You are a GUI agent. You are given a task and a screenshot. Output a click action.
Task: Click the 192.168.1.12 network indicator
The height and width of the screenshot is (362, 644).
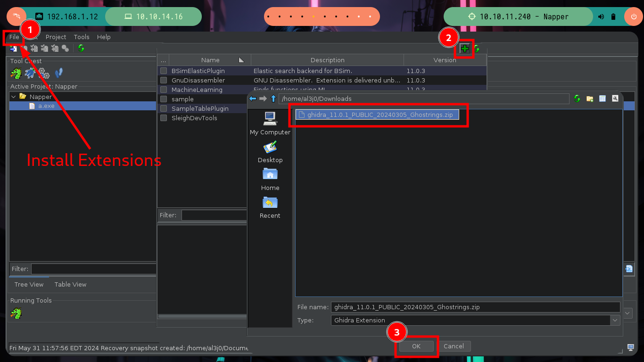[66, 16]
